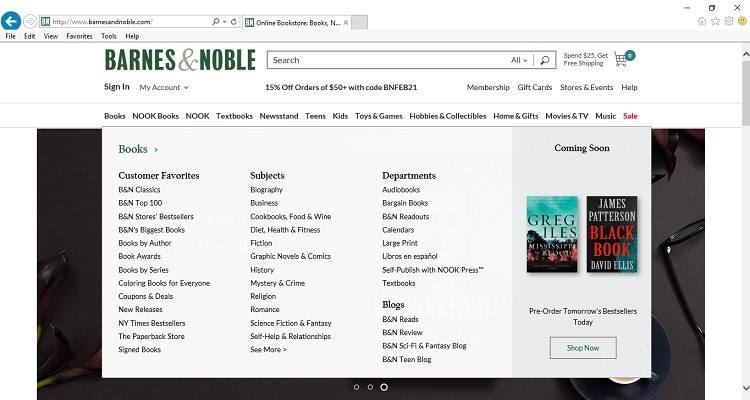The width and height of the screenshot is (750, 400).
Task: Open the Mystery & Crime subject
Action: pos(277,283)
